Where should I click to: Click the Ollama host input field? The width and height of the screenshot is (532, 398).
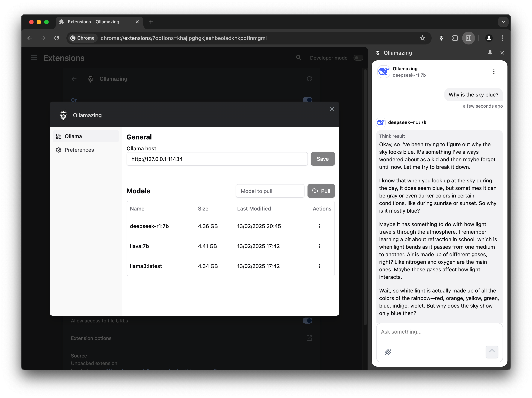[217, 159]
